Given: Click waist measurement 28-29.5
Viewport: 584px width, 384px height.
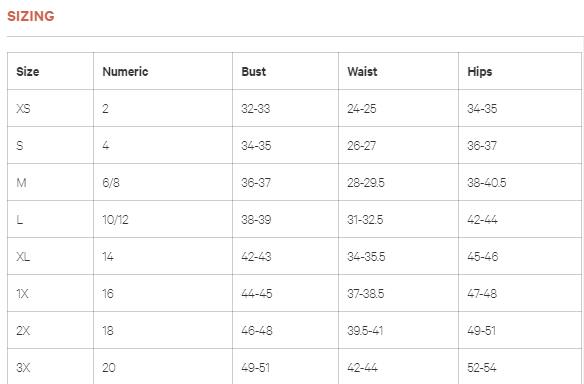Looking at the screenshot, I should click(366, 183).
